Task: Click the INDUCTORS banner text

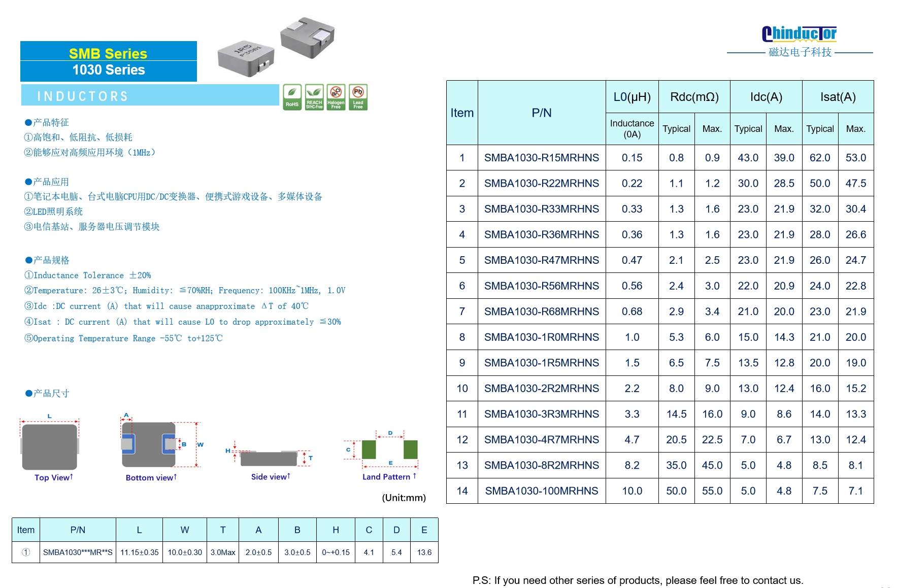Action: pyautogui.click(x=83, y=96)
